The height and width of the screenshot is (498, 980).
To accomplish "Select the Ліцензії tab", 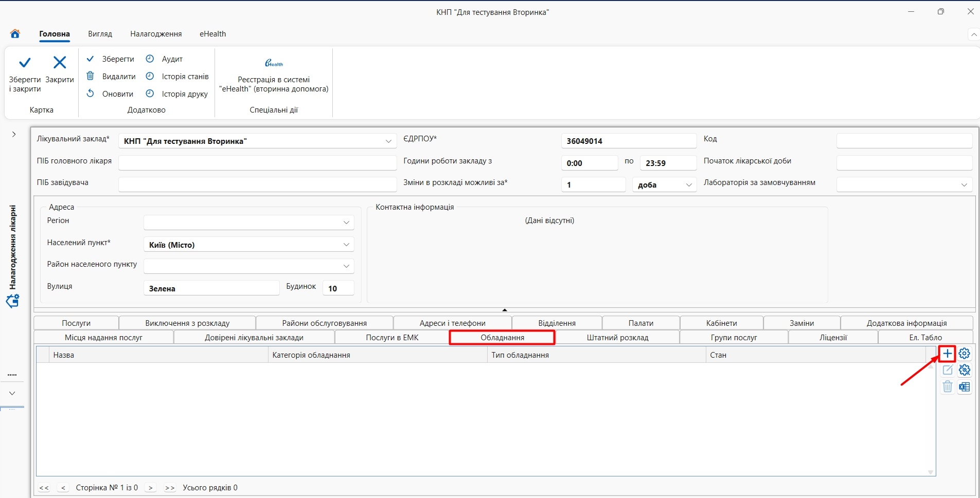I will click(x=833, y=338).
